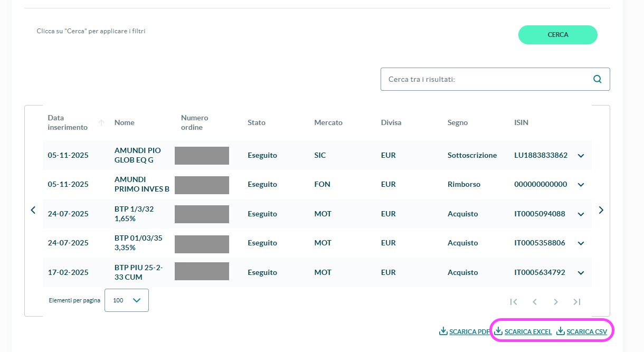
Task: Expand the BTP 01/03/35 3,35% row
Action: pos(581,243)
